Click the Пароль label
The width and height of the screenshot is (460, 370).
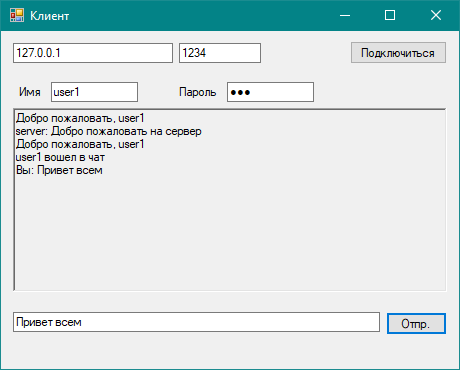[x=198, y=92]
